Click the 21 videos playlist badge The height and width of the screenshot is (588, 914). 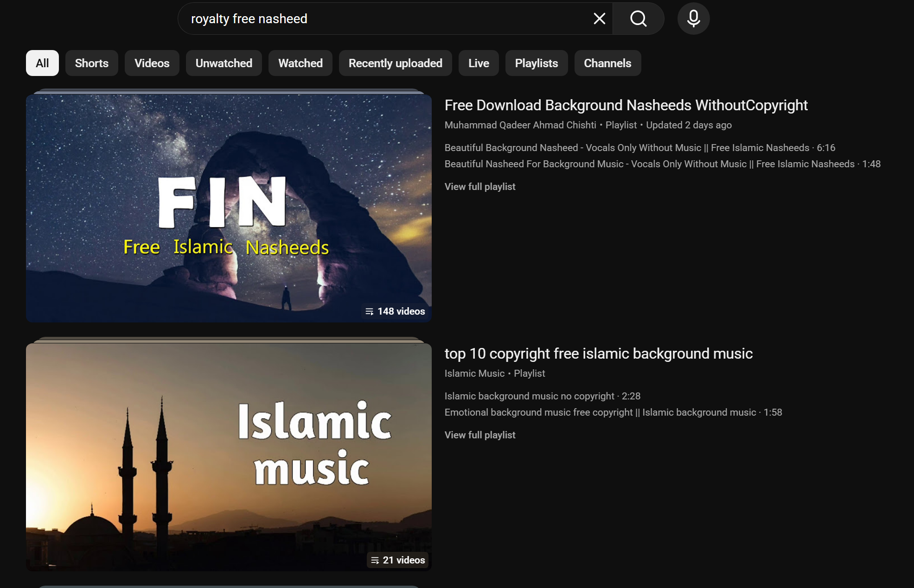coord(398,560)
